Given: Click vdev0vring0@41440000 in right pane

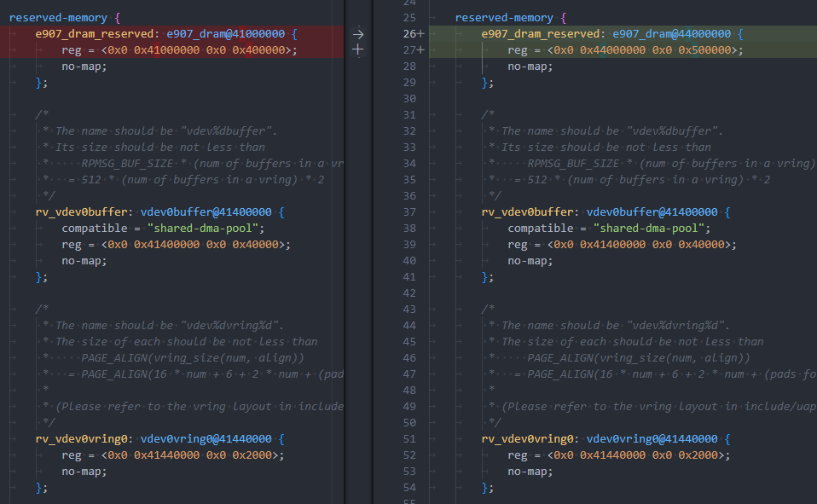Looking at the screenshot, I should [652, 439].
